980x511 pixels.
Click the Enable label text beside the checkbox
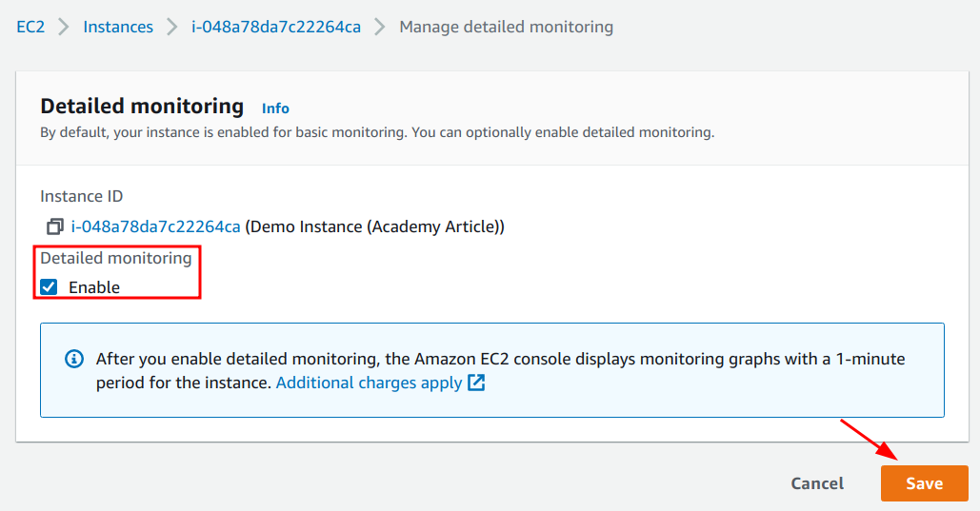pyautogui.click(x=93, y=287)
